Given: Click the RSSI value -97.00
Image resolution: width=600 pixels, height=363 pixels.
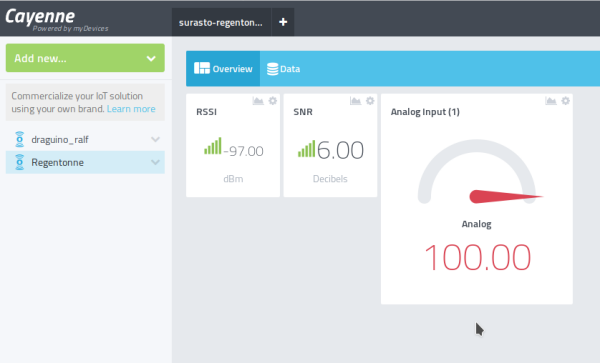Looking at the screenshot, I should click(x=243, y=151).
